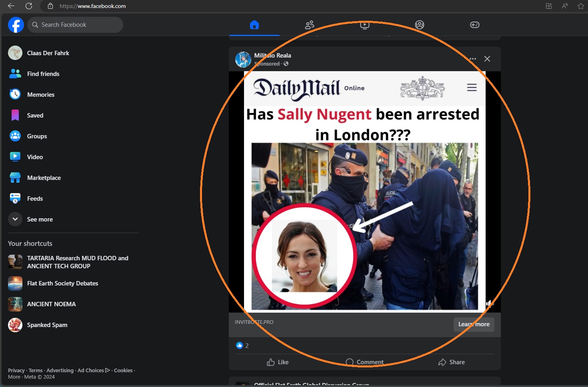Viewport: 588px width, 387px height.
Task: Open the Friends tab icon
Action: (x=310, y=25)
